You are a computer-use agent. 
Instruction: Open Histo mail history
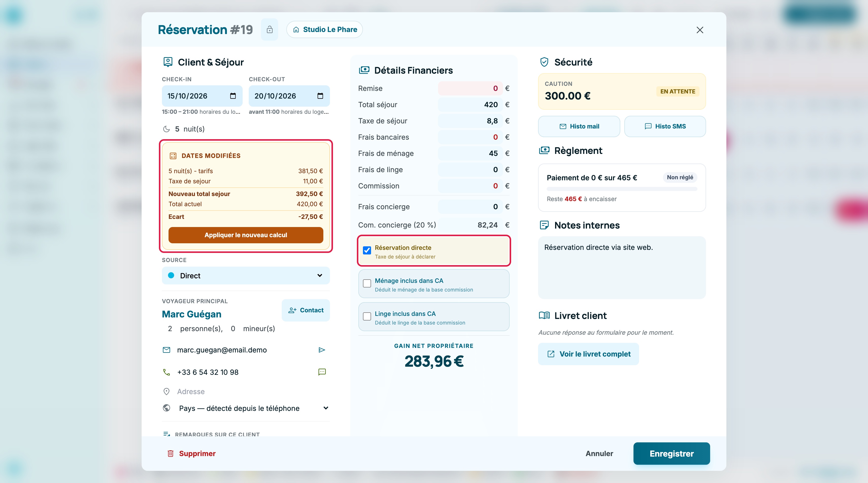click(579, 126)
